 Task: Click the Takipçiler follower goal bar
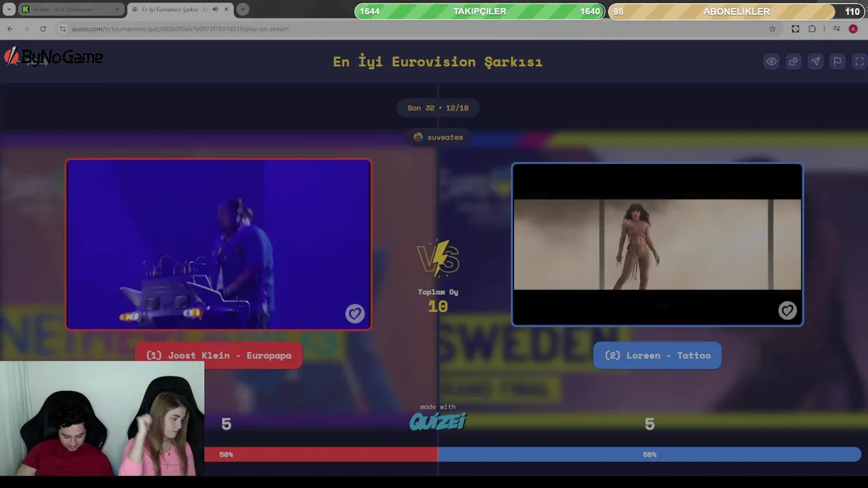tap(479, 12)
